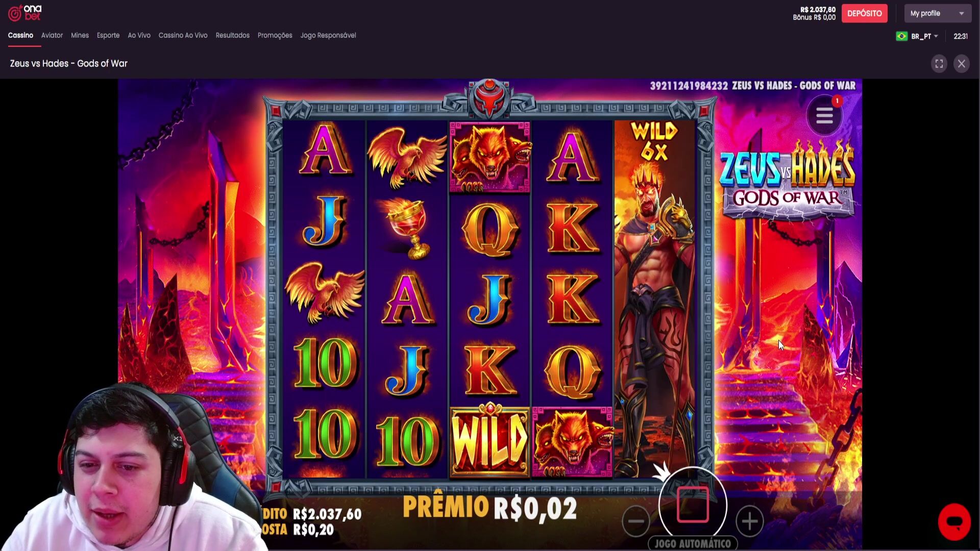
Task: Open Jogo Responsável link
Action: click(328, 35)
